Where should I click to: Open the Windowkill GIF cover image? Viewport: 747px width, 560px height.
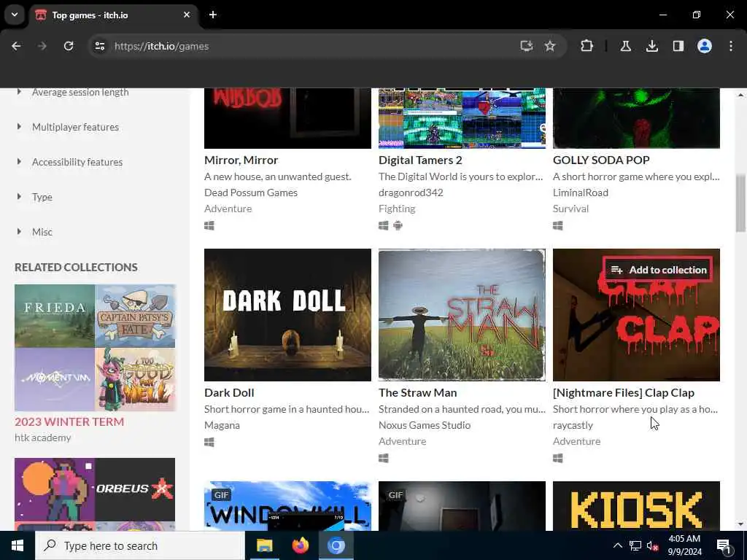pyautogui.click(x=287, y=506)
